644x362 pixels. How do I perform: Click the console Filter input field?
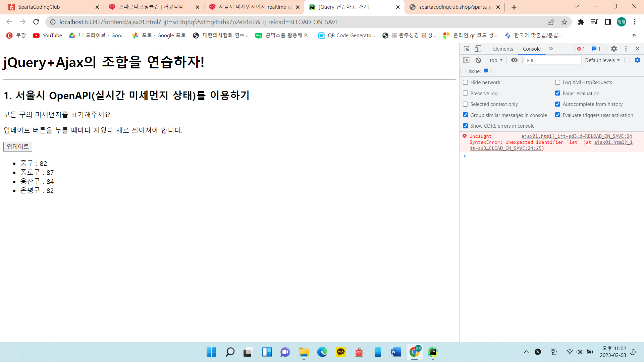click(553, 60)
